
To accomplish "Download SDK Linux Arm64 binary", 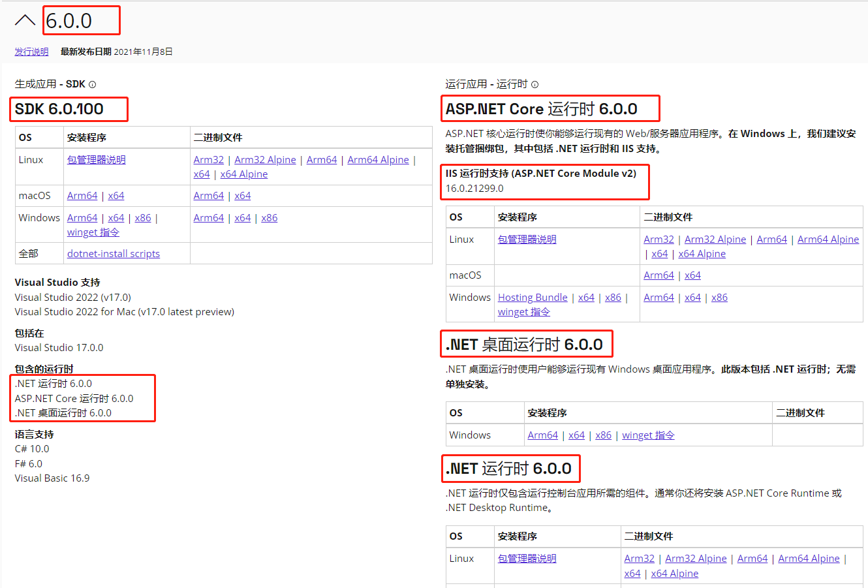I will [x=322, y=160].
